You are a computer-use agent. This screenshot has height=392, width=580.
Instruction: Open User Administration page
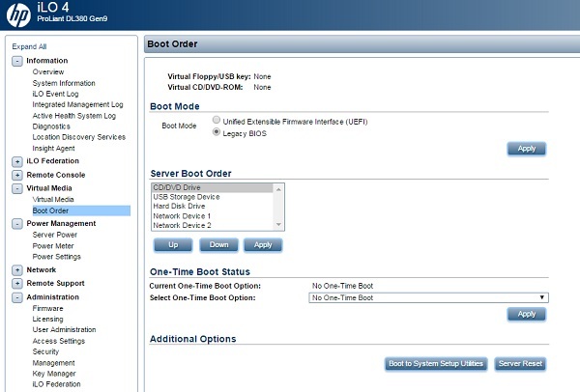click(64, 329)
